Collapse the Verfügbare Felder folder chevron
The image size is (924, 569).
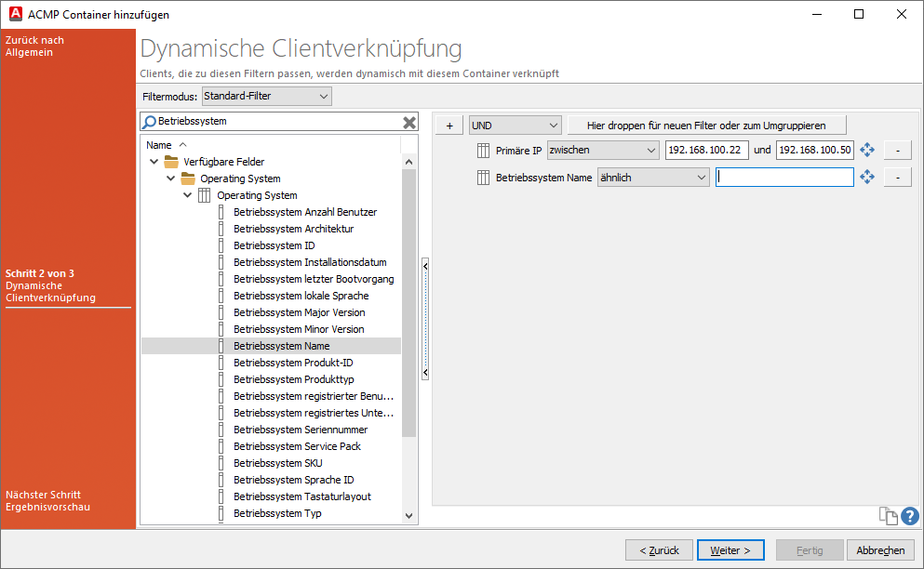tap(153, 161)
